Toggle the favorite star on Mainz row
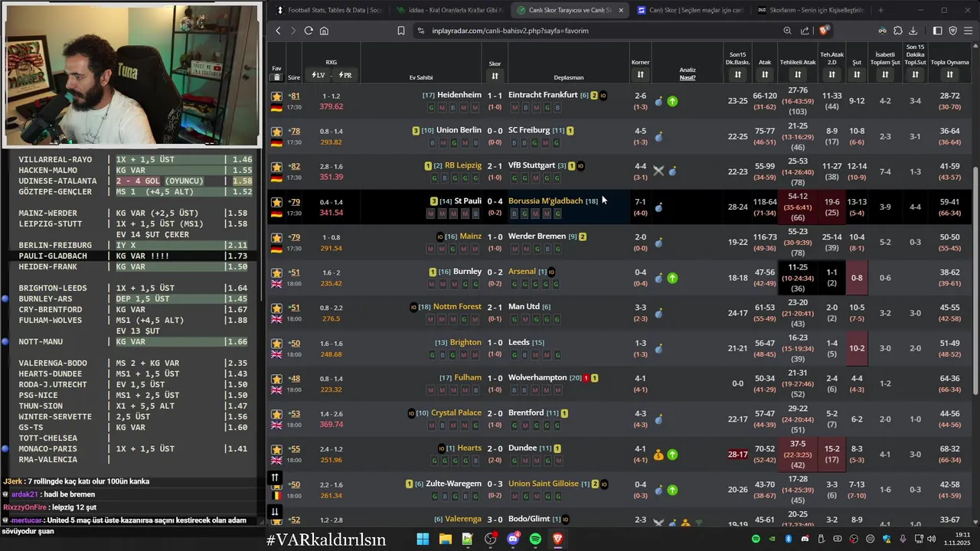The image size is (980, 551). click(x=276, y=238)
